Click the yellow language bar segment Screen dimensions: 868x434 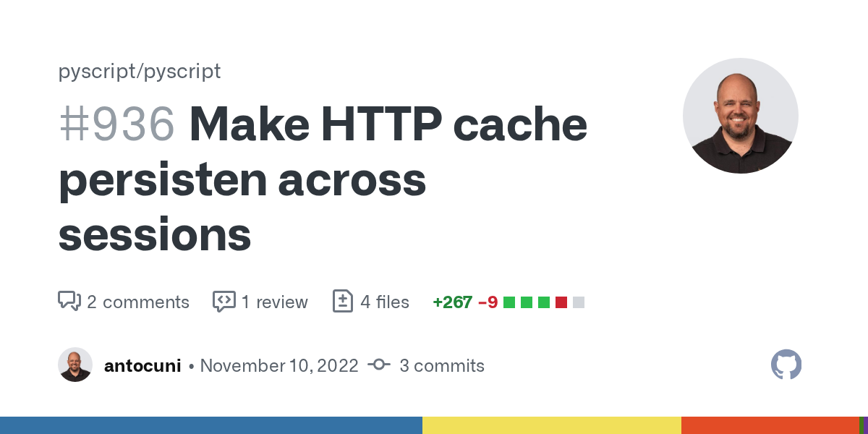tap(551, 425)
